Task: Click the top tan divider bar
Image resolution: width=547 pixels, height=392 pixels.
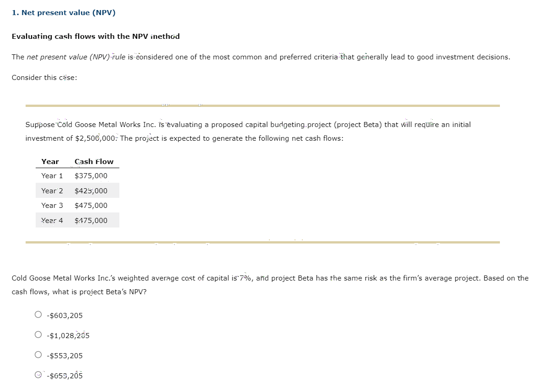Action: 263,105
